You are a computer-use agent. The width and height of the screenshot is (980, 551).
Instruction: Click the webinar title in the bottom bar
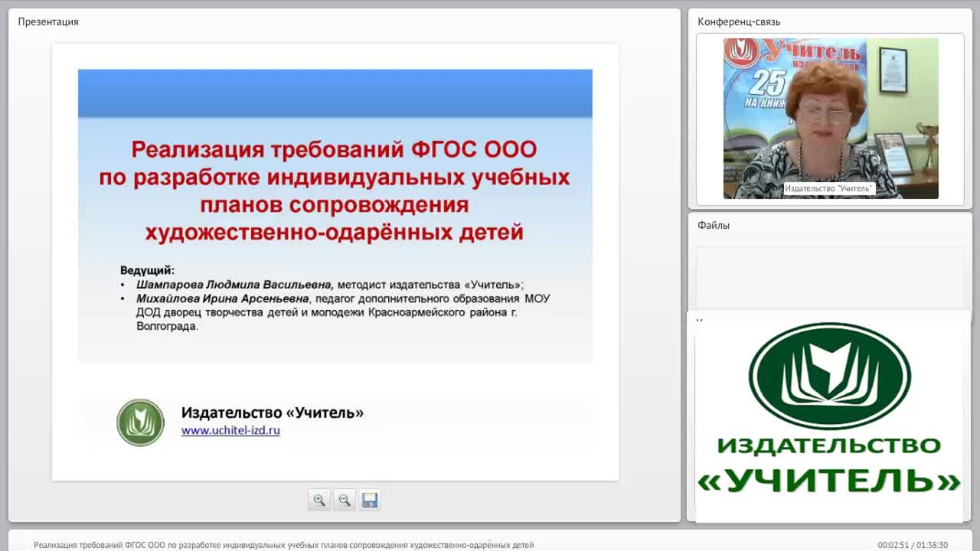tap(283, 545)
